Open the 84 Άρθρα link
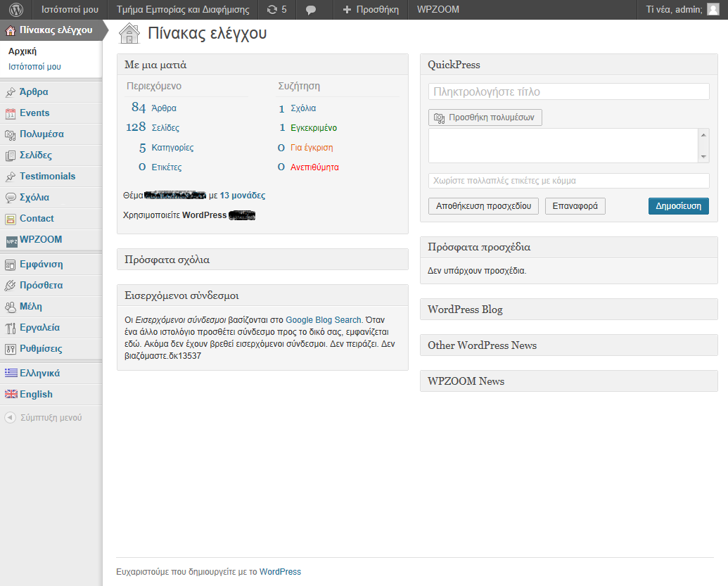This screenshot has width=728, height=586. [164, 108]
